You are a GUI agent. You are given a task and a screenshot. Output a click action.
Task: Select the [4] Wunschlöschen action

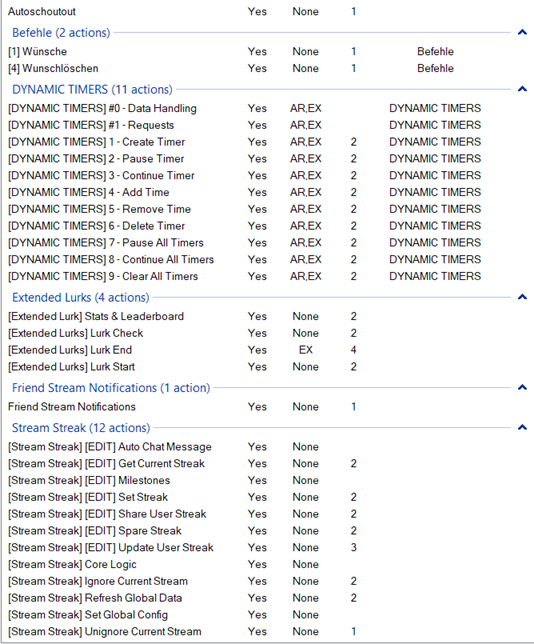267,68
